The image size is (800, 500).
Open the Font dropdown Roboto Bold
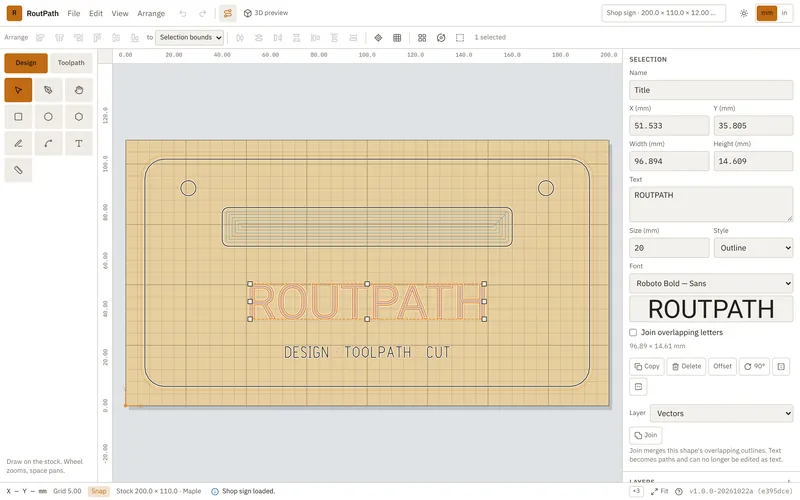pos(711,283)
